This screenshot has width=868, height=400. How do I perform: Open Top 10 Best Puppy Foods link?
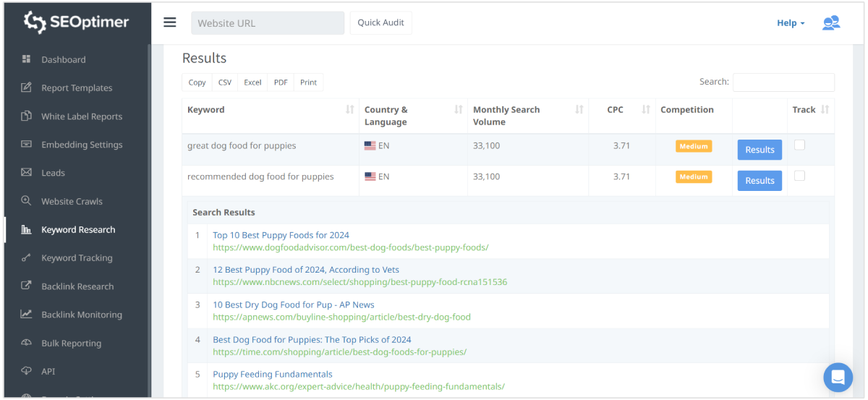(281, 235)
